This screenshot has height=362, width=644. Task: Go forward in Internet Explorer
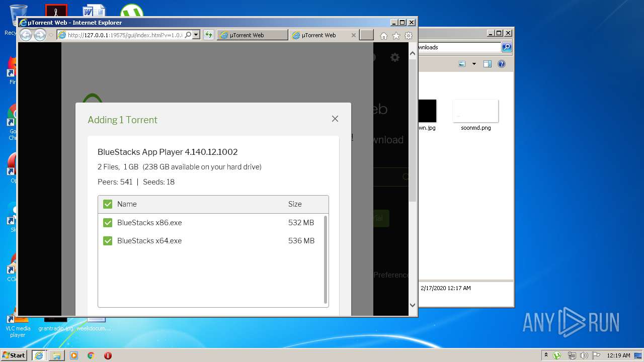[40, 35]
